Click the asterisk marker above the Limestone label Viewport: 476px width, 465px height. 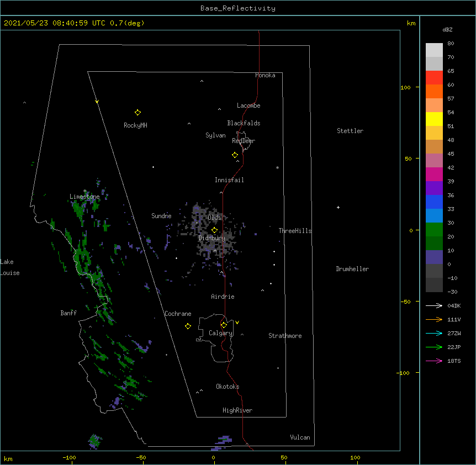[x=85, y=191]
